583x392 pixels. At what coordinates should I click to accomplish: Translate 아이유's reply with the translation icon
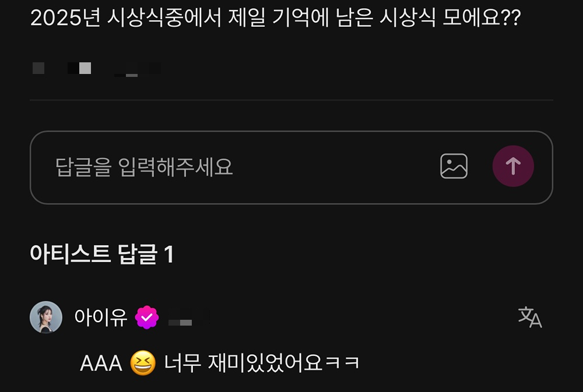530,317
